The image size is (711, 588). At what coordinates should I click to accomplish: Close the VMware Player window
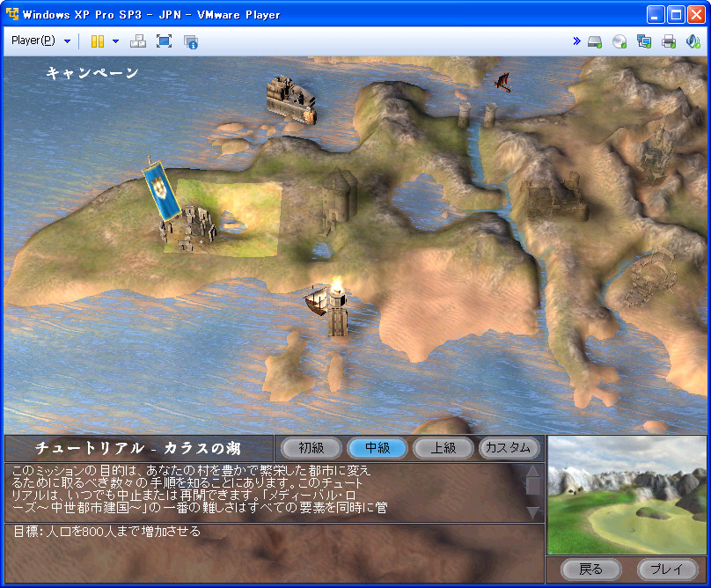click(696, 14)
